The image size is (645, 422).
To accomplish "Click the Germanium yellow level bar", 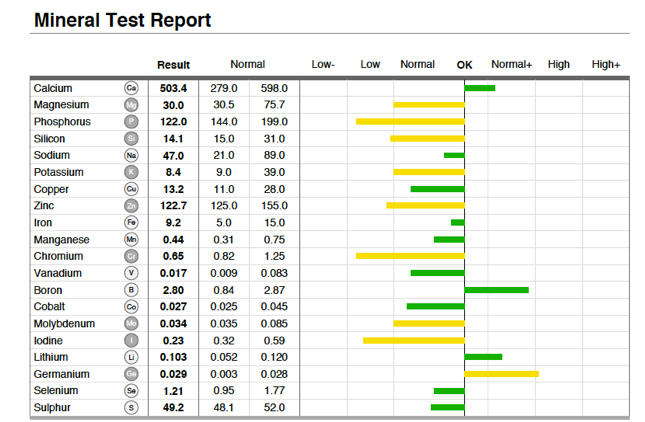I will tap(501, 374).
